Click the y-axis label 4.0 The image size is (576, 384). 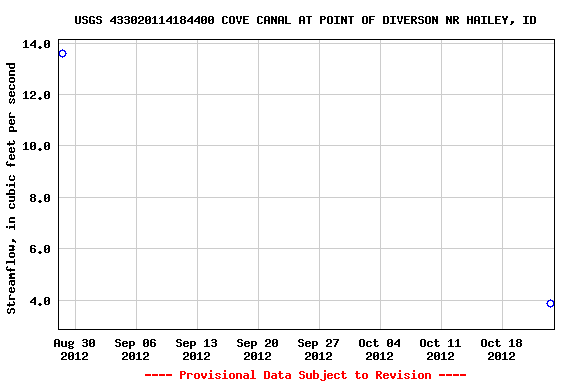(40, 301)
